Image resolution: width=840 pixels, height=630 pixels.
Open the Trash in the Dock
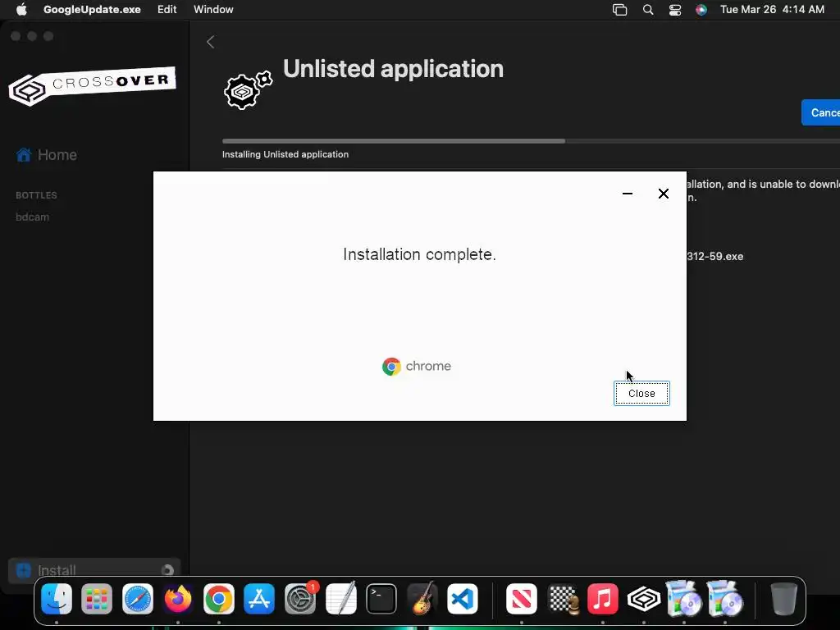click(783, 599)
